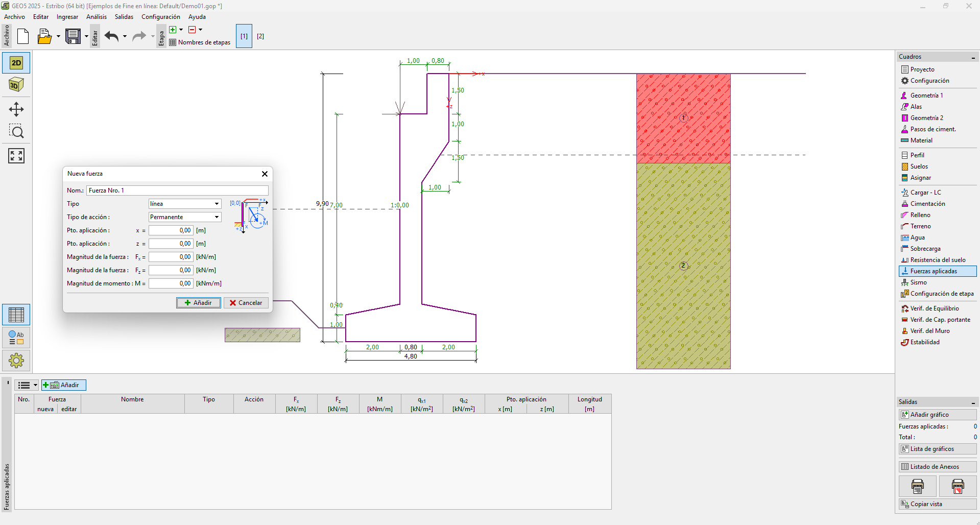Open Tipo de acción dropdown
The image size is (980, 525).
[x=185, y=217]
